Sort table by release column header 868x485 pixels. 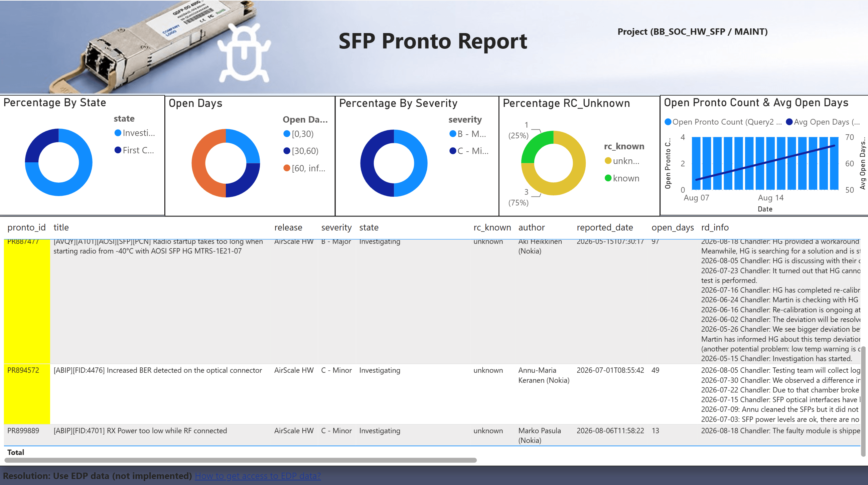tap(288, 227)
